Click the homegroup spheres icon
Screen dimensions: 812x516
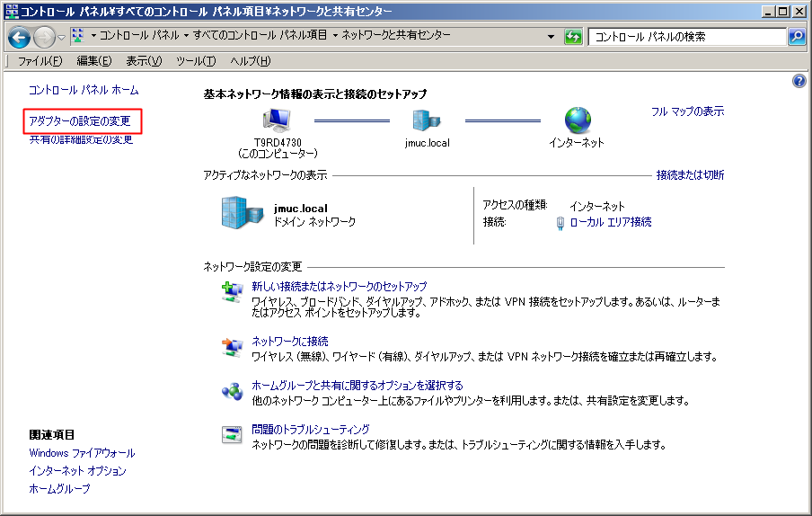tap(232, 391)
